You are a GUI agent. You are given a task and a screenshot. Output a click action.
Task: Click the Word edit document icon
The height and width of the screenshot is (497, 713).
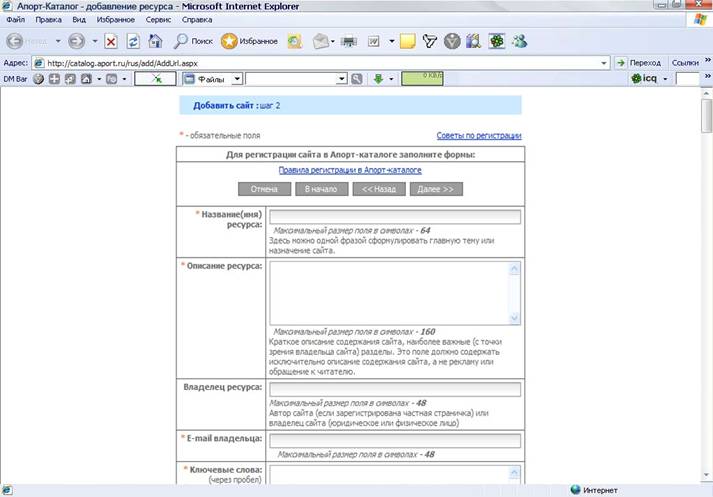pyautogui.click(x=373, y=42)
